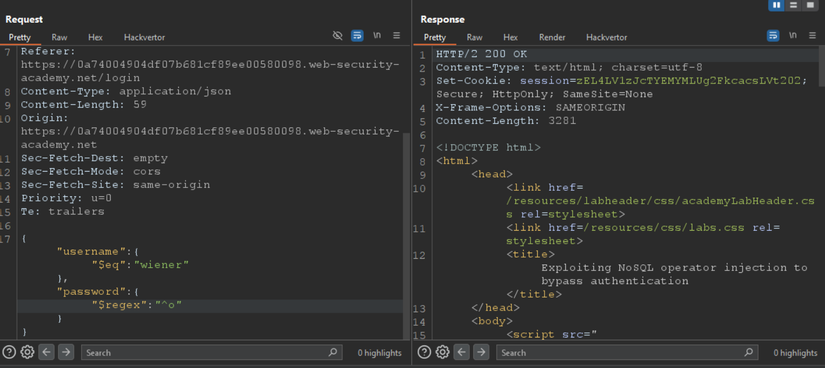The height and width of the screenshot is (368, 825).
Task: Click X-Frame-Options: SAMEORIGIN header
Action: click(530, 107)
